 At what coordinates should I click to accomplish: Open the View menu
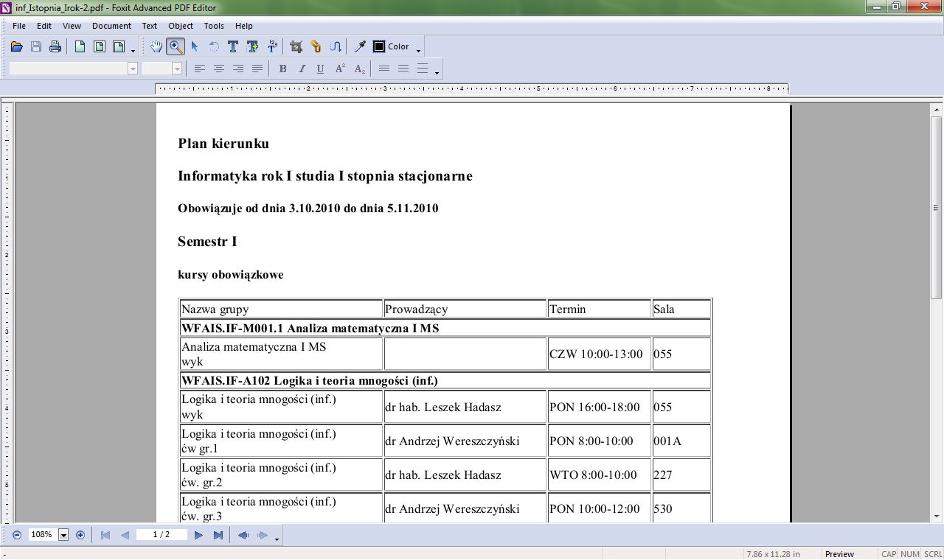[x=72, y=26]
